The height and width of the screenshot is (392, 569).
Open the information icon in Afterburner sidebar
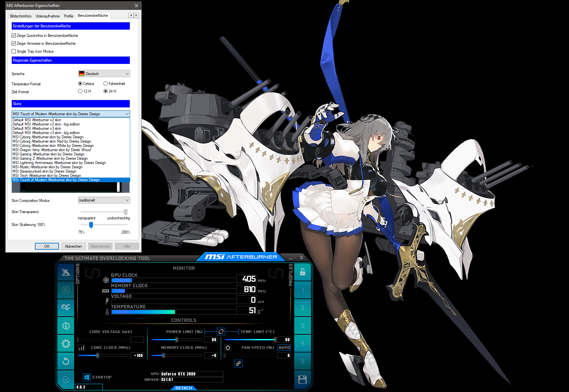(x=66, y=326)
